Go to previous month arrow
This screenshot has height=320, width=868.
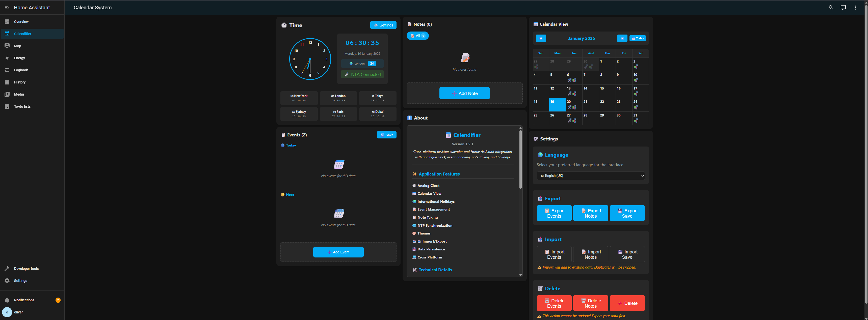540,38
